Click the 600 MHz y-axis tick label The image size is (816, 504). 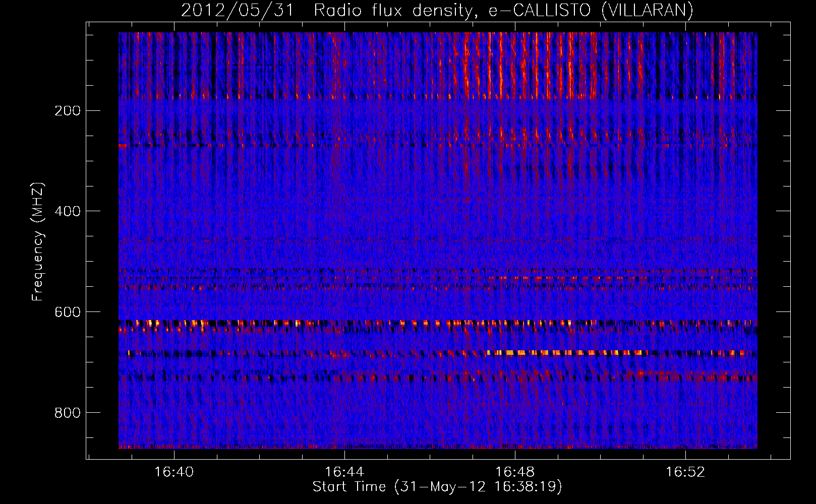pos(68,312)
